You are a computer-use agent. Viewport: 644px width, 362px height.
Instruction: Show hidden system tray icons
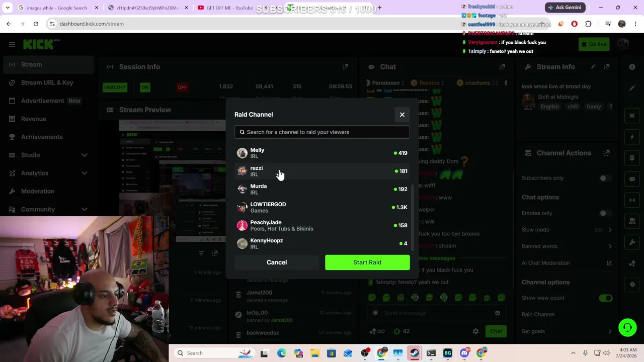[x=573, y=353]
